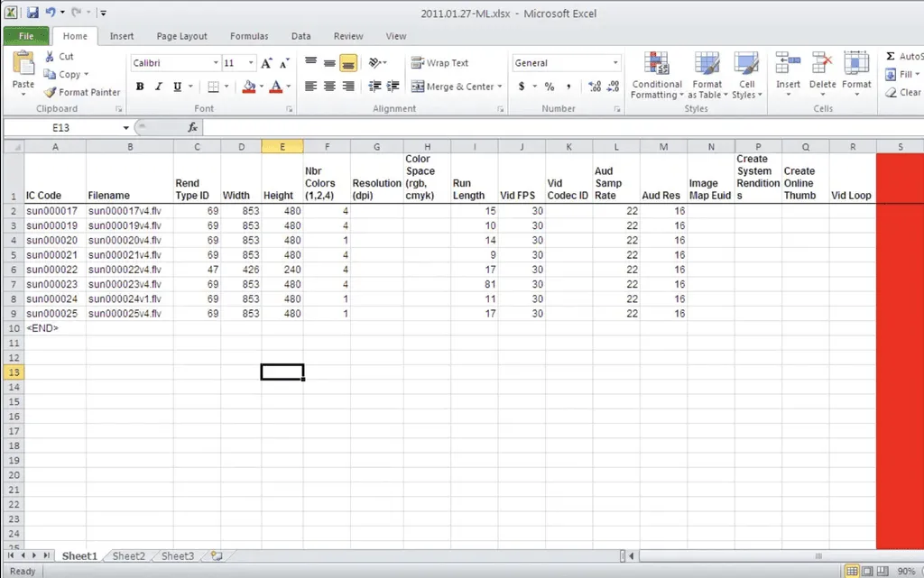This screenshot has height=578, width=924.
Task: Toggle Wrap Text for the cell
Action: point(439,63)
